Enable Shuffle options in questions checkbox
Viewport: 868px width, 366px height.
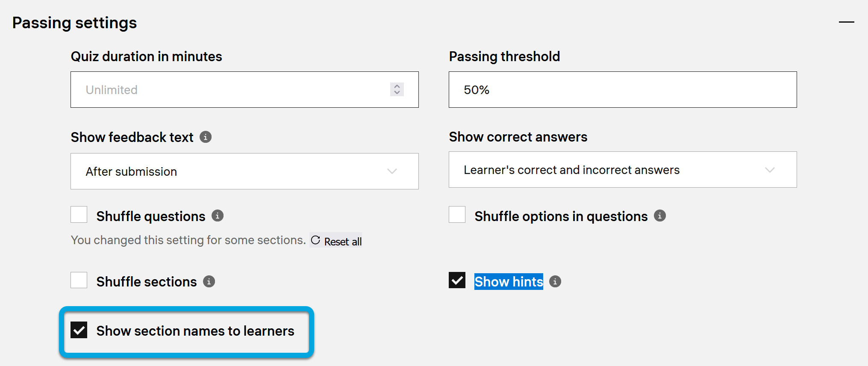(457, 215)
